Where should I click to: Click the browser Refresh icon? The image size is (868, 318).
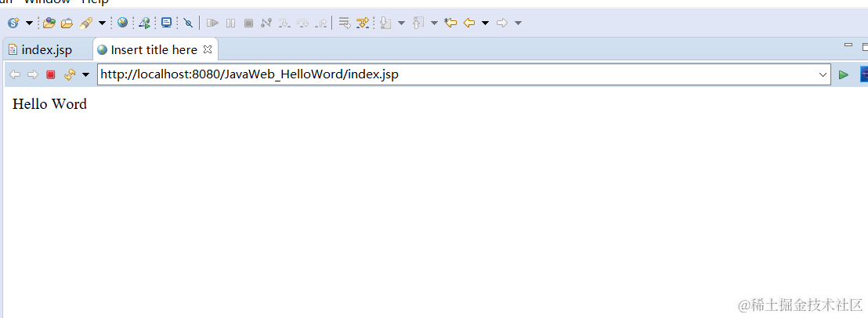(x=69, y=74)
